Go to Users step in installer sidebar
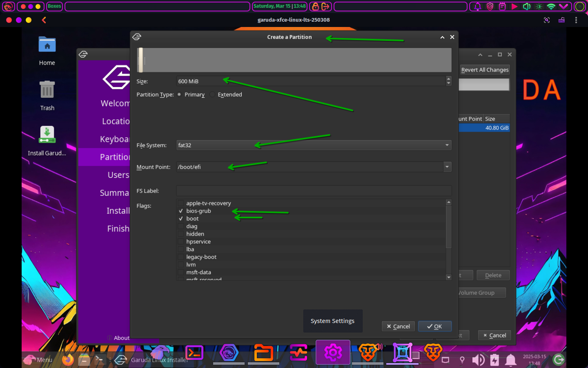The image size is (588, 368). click(105, 175)
